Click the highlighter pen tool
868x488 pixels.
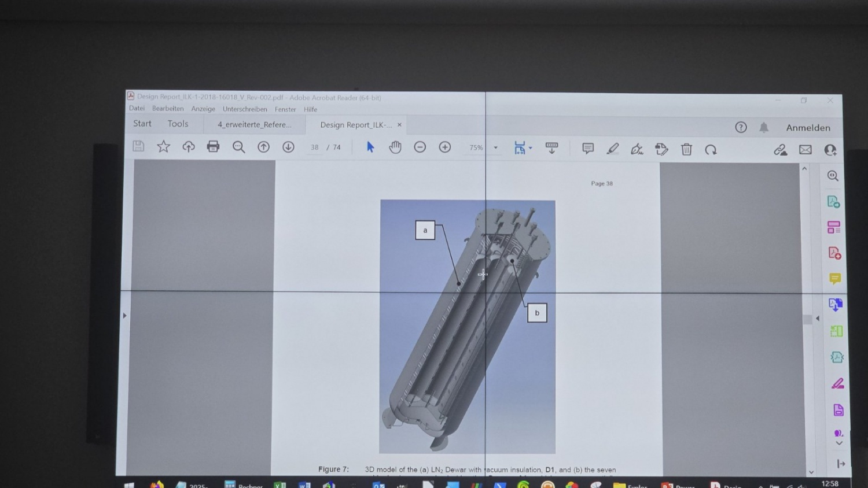point(612,149)
